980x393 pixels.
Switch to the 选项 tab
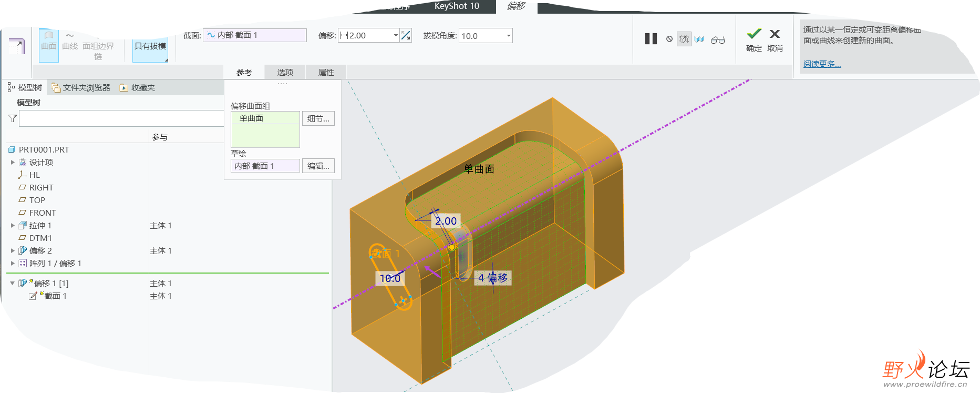285,72
